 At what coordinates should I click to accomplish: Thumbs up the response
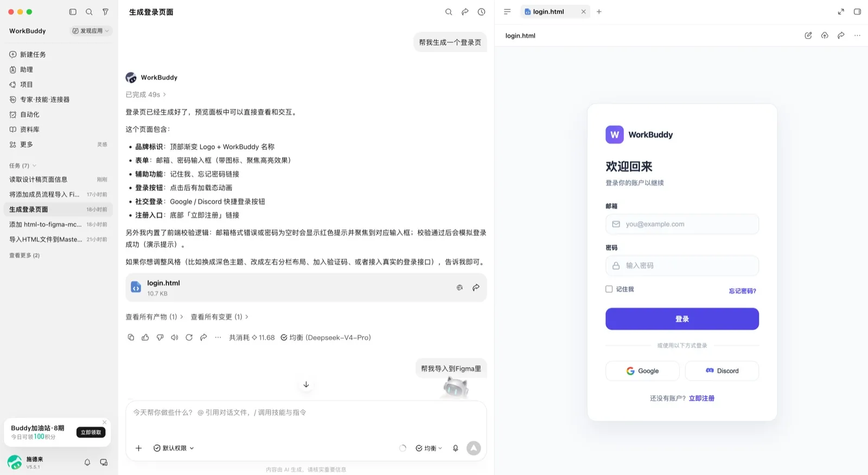pos(145,337)
